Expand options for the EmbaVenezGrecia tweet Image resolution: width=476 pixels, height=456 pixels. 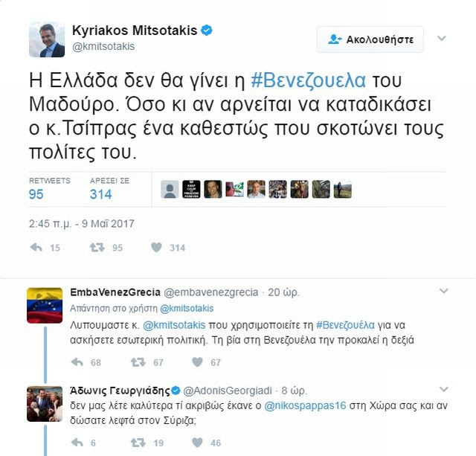(444, 291)
